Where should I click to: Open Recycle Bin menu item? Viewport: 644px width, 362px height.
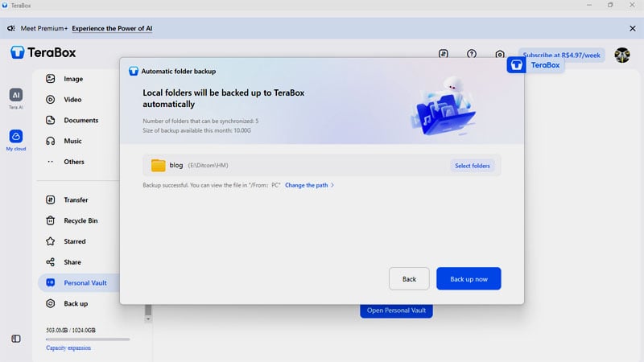point(80,220)
